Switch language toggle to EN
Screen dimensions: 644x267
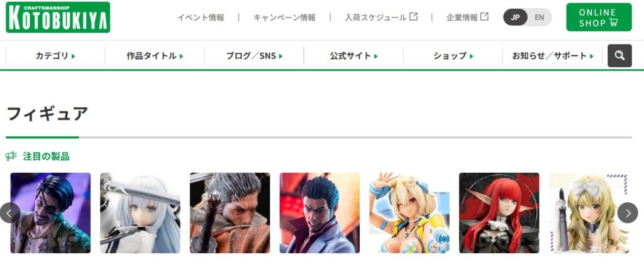click(539, 18)
